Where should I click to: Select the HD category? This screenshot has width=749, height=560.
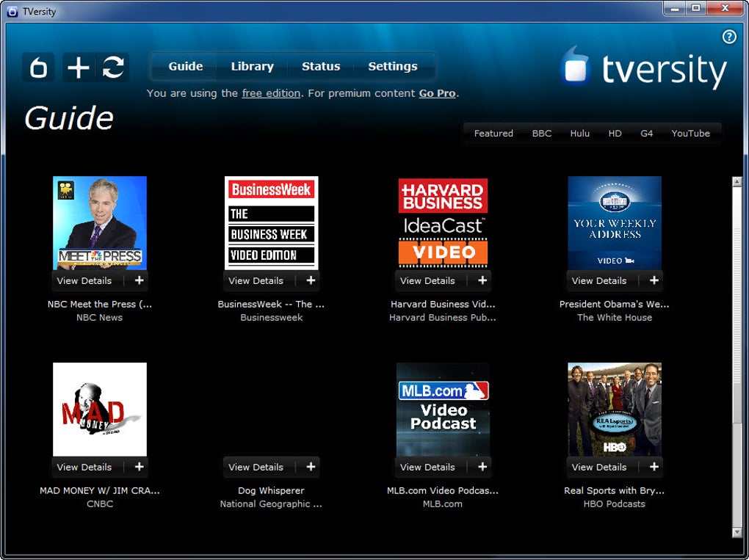(x=615, y=133)
